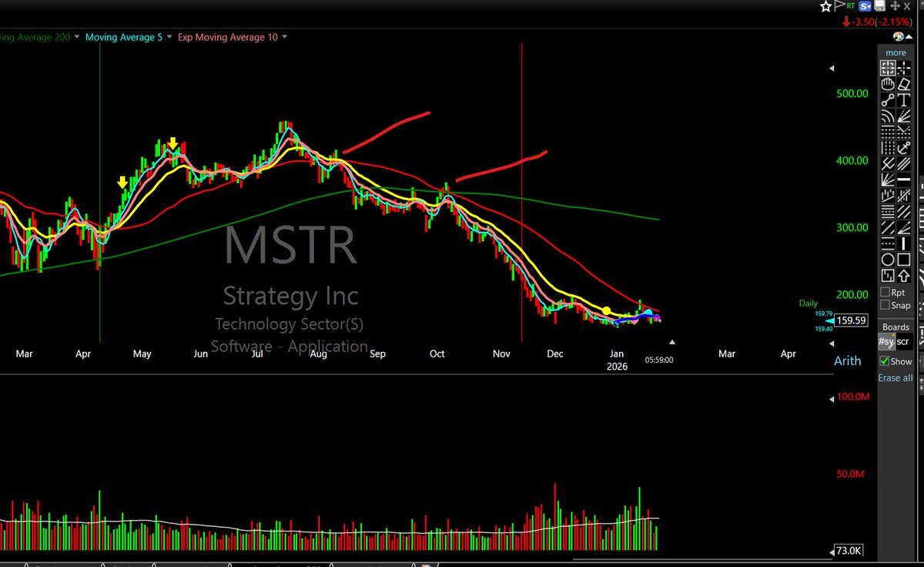
Task: Enable the Rpt checkbox
Action: pyautogui.click(x=885, y=293)
